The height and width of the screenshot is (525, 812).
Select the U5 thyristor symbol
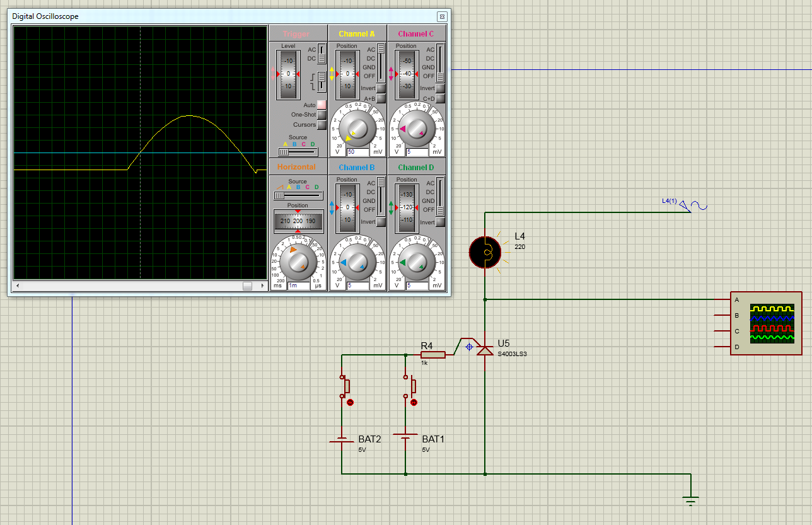[484, 350]
